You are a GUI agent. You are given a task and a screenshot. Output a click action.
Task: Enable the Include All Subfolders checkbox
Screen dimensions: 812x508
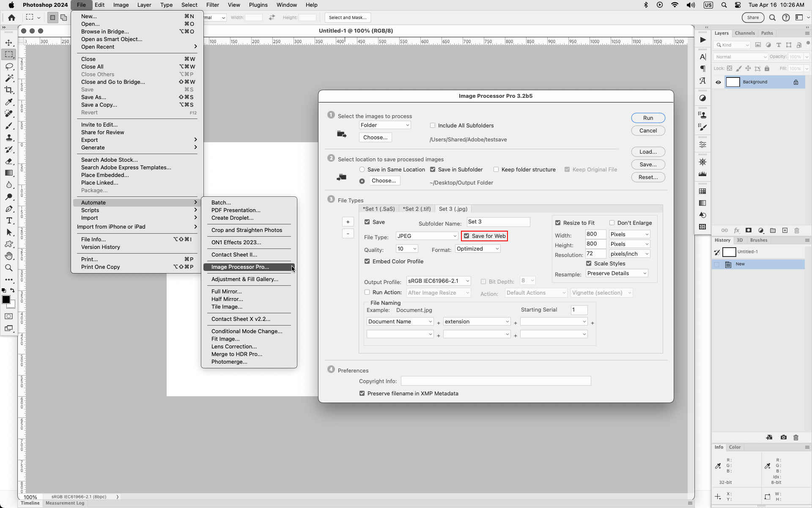click(x=433, y=125)
